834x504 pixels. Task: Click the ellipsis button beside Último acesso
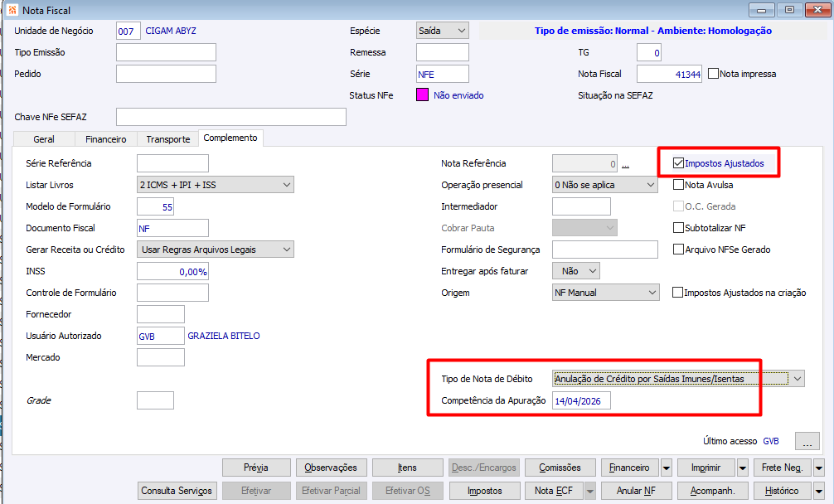(x=807, y=441)
